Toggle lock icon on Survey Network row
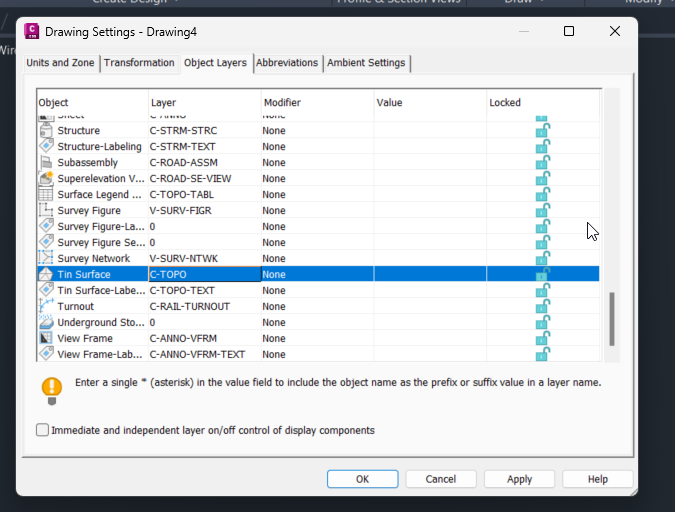This screenshot has width=675, height=512. pyautogui.click(x=542, y=259)
